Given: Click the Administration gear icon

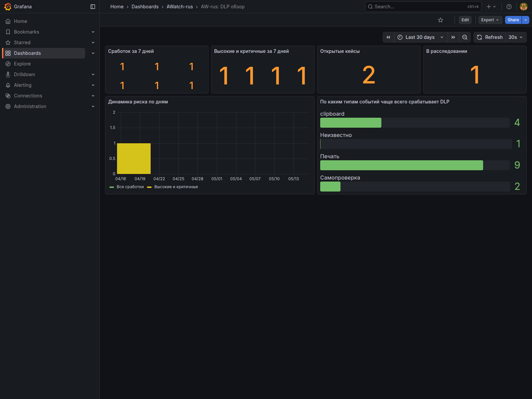Looking at the screenshot, I should point(8,106).
